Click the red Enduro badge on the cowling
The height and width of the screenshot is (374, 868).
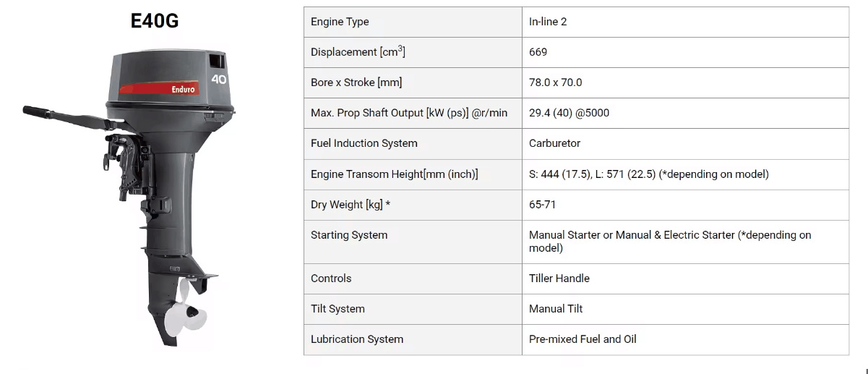coord(159,88)
